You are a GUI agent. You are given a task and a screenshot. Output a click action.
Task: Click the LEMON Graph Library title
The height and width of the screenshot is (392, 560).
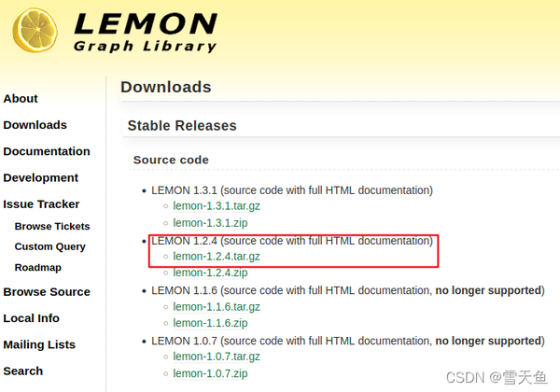pyautogui.click(x=145, y=33)
